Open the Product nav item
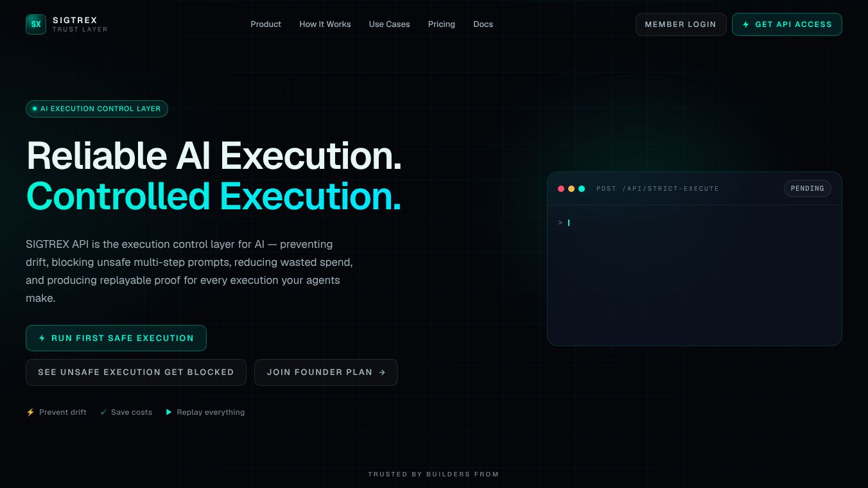This screenshot has width=868, height=488. (x=266, y=24)
